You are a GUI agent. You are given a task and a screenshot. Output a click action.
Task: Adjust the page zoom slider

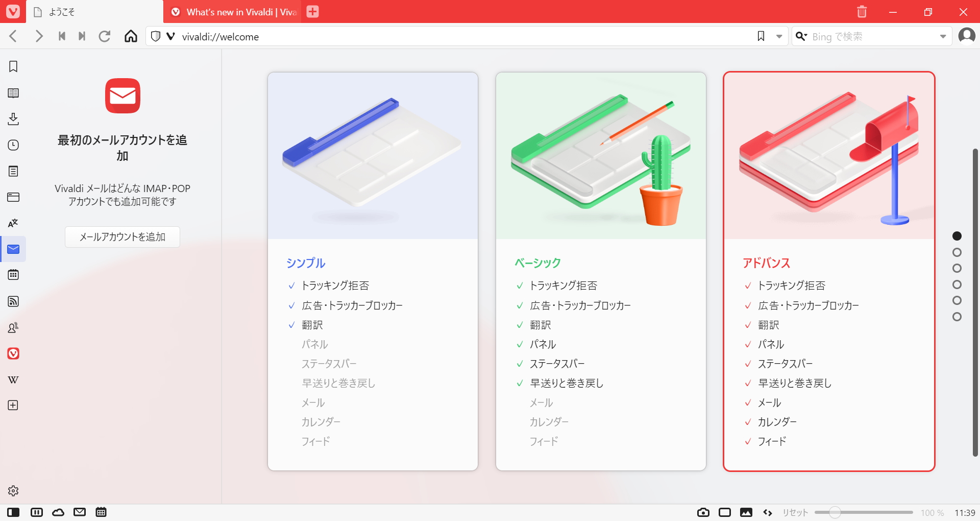click(864, 512)
